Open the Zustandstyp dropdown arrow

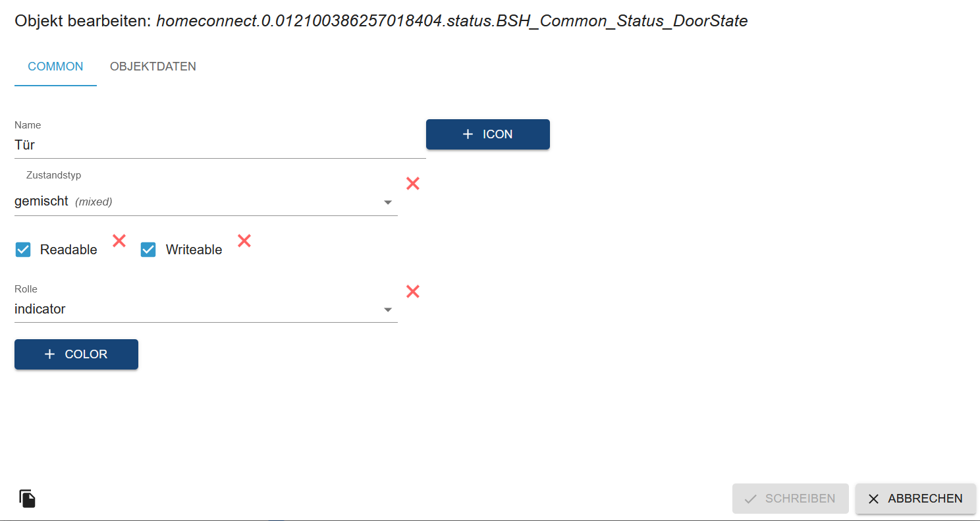click(x=388, y=202)
